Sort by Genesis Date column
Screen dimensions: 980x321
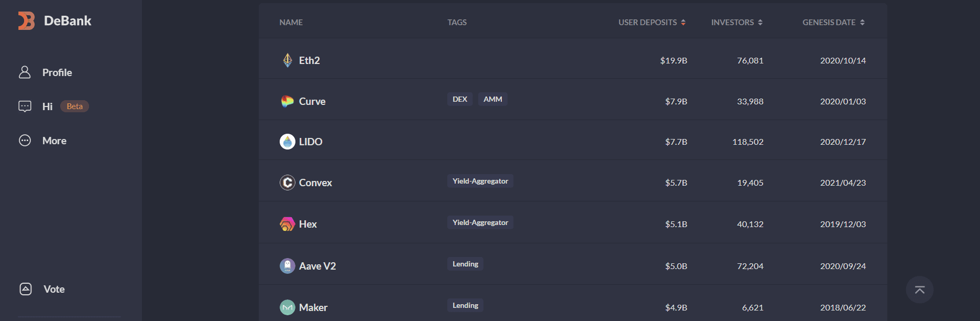(833, 23)
